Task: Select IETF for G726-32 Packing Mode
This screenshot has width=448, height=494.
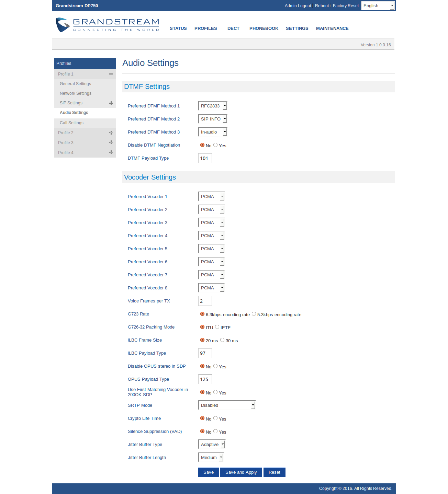Action: (x=217, y=327)
